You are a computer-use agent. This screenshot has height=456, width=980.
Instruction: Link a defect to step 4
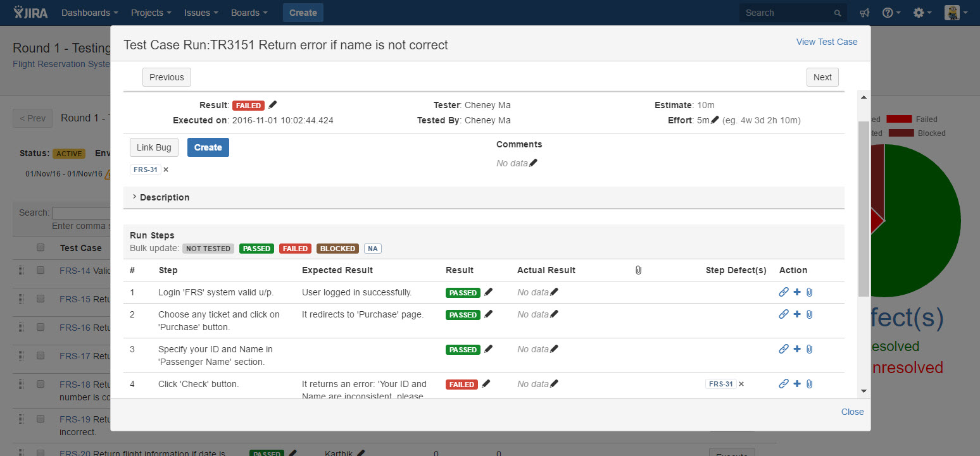pos(784,384)
